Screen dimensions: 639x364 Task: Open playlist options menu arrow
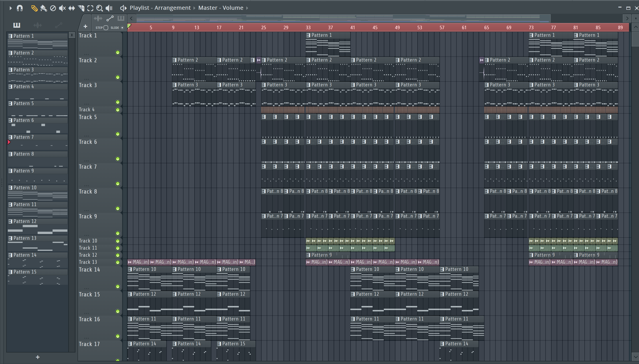point(10,8)
